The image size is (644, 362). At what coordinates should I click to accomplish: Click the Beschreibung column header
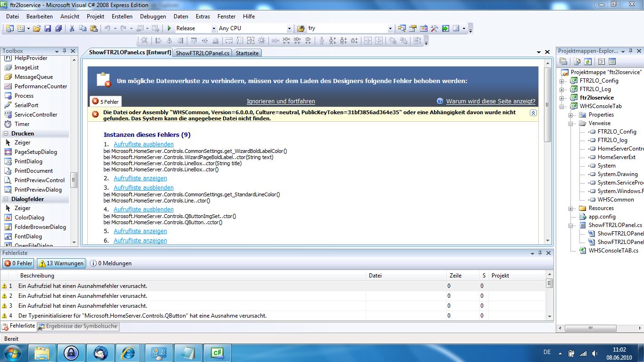point(192,276)
